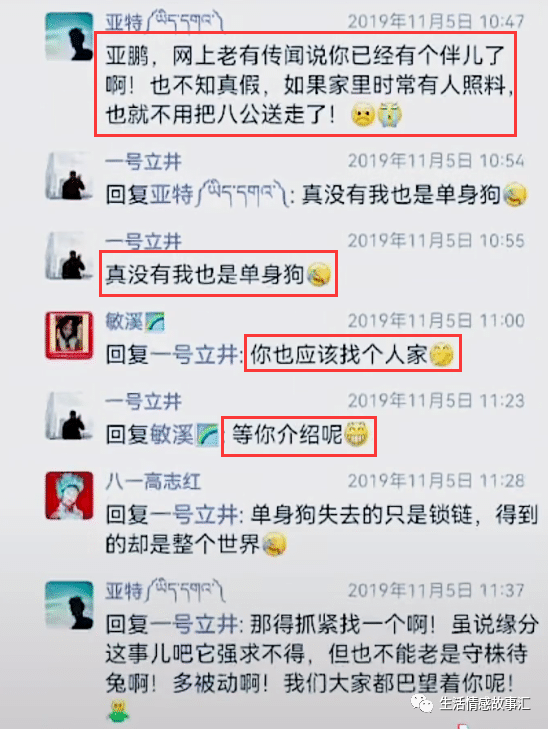Open 一号立井's avatar on the 11:23 reply
The image size is (548, 729).
pos(69,416)
